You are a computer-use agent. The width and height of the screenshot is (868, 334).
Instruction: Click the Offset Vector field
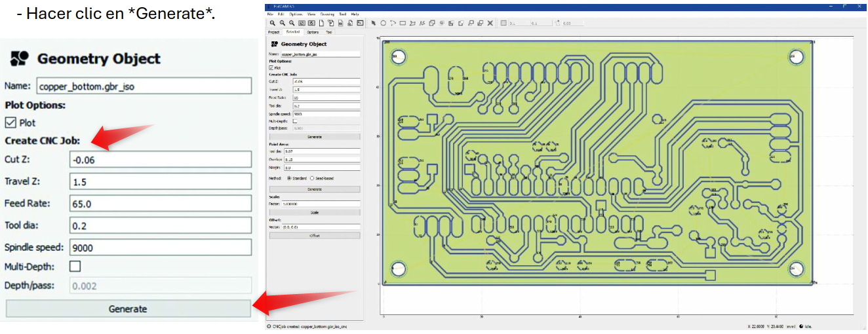(322, 227)
